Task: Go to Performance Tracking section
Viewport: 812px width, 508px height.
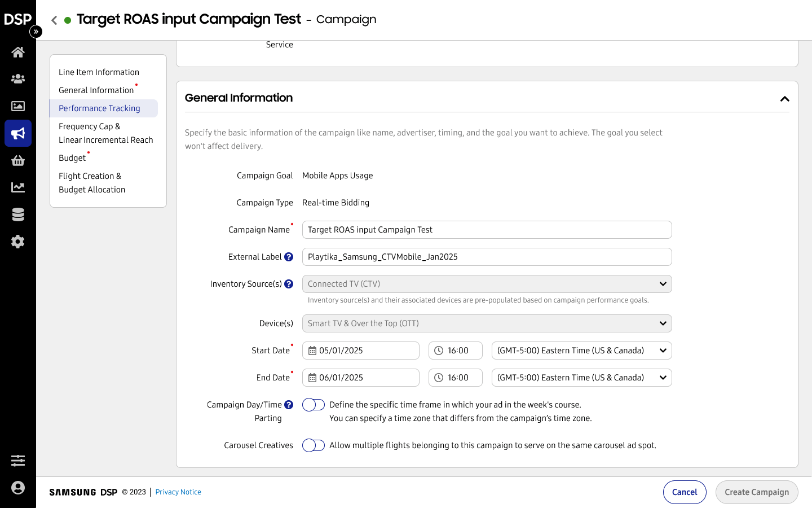Action: coord(99,108)
